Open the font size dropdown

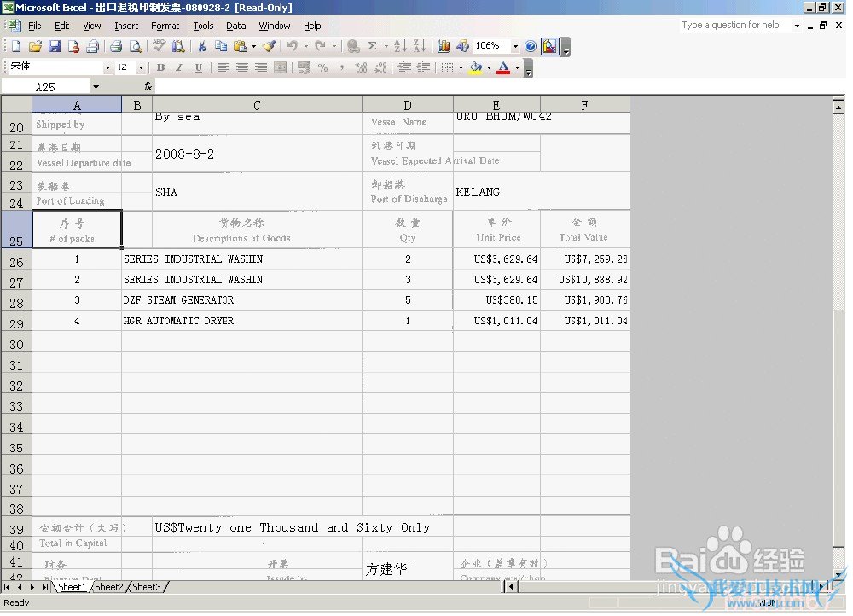point(141,67)
